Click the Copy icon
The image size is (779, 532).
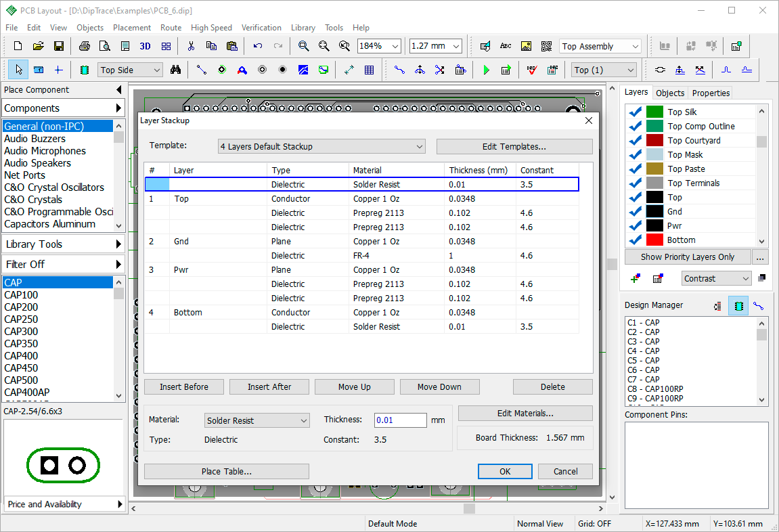tap(211, 46)
